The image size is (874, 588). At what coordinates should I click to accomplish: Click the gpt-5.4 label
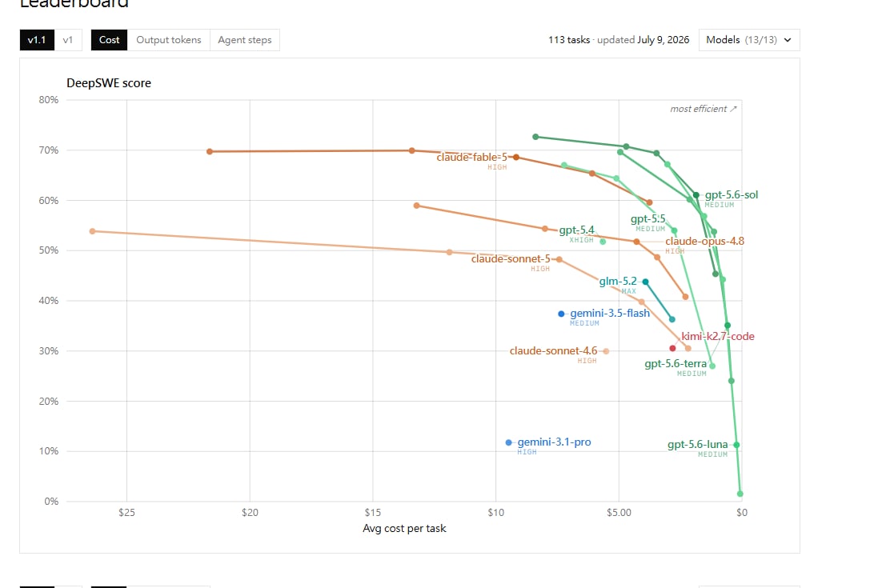tap(576, 230)
